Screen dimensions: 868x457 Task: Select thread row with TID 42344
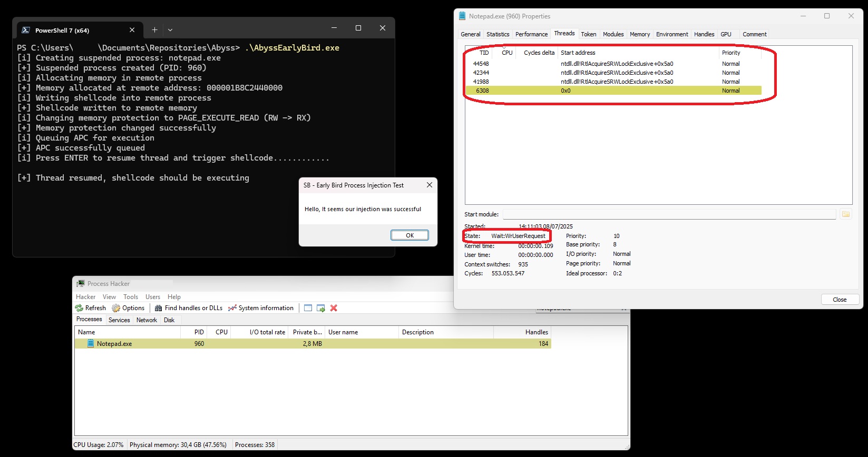pyautogui.click(x=615, y=73)
